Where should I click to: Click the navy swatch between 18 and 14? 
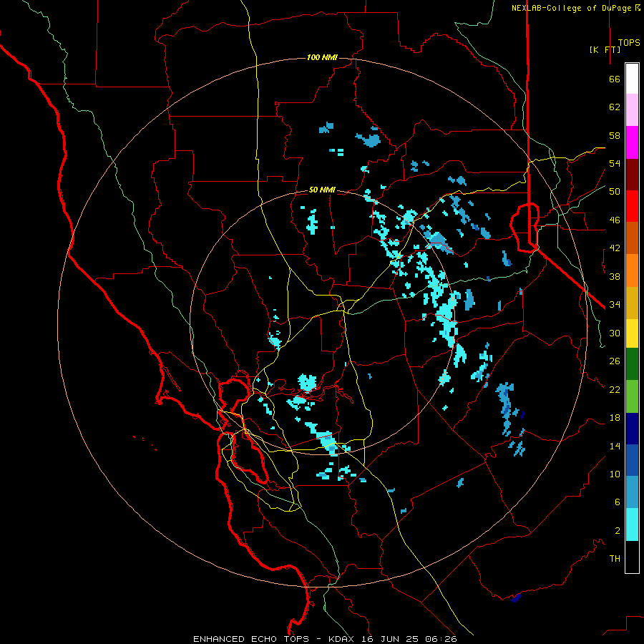(x=632, y=429)
